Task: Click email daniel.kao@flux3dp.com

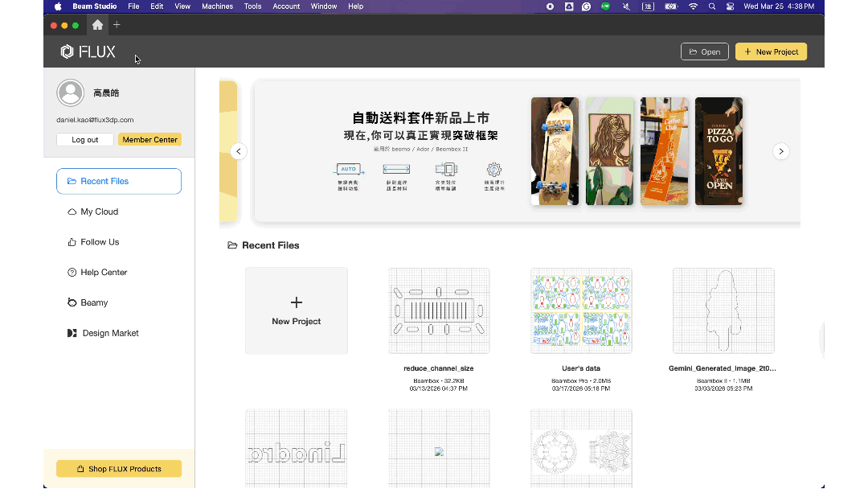Action: 95,120
